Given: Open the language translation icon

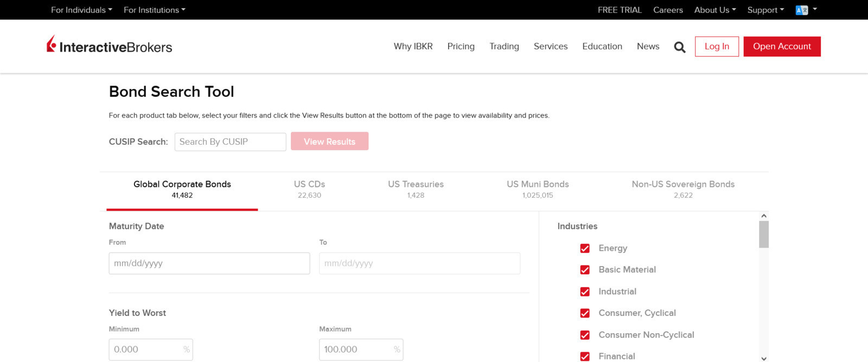Looking at the screenshot, I should (802, 10).
